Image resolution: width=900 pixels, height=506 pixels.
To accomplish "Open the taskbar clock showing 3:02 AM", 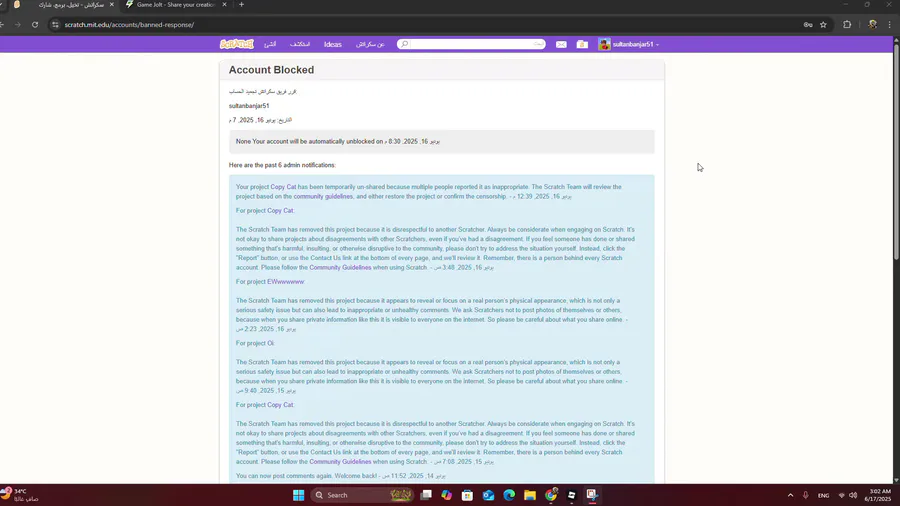I will (x=880, y=495).
